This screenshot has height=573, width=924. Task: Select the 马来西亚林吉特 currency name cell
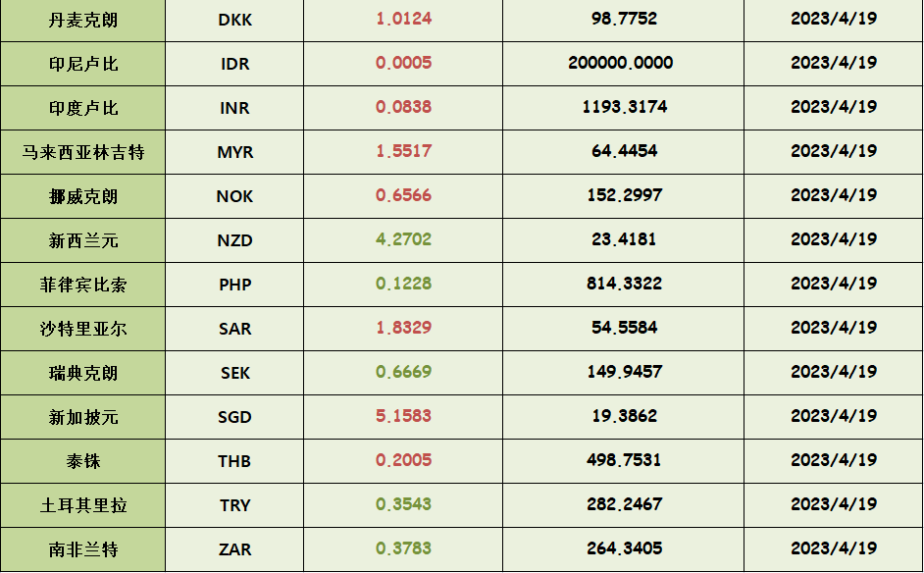(x=83, y=152)
